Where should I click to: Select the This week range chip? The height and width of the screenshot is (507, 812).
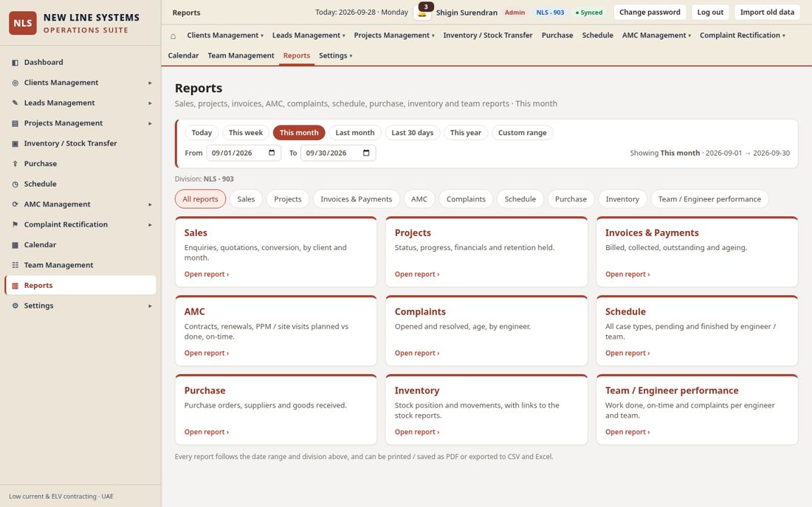pyautogui.click(x=246, y=133)
